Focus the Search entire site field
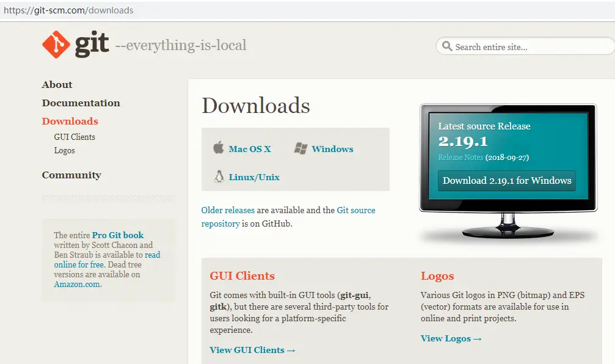The image size is (615, 364). [525, 46]
